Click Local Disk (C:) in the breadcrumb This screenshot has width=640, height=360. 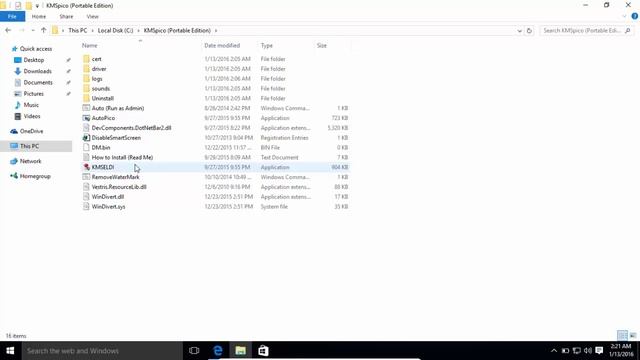(116, 31)
